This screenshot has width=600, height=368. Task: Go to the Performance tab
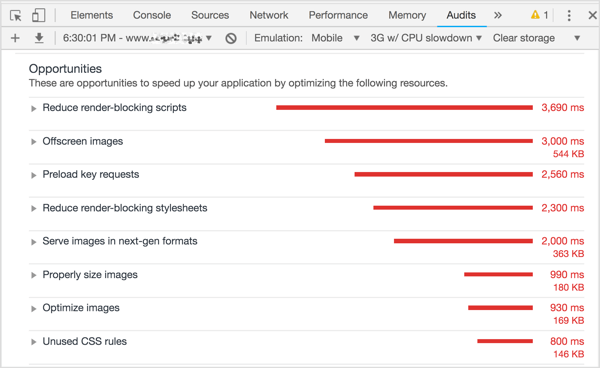click(338, 15)
